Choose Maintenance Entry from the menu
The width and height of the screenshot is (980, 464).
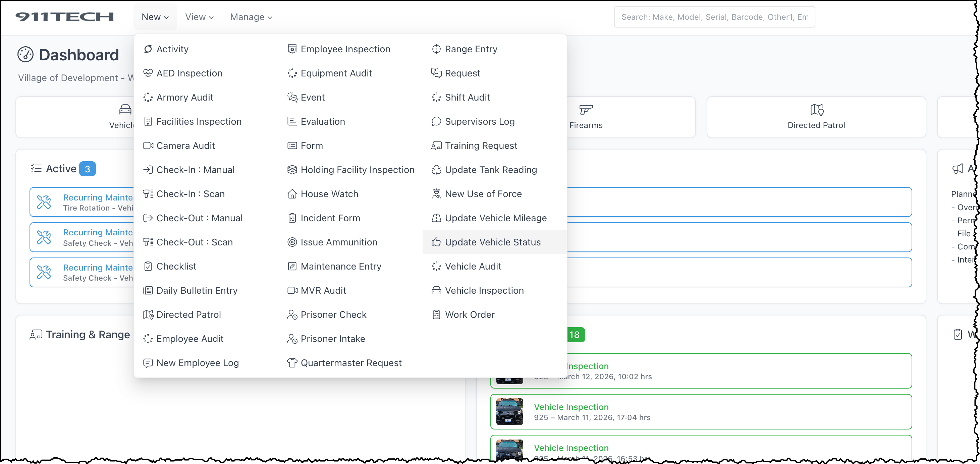pos(340,266)
